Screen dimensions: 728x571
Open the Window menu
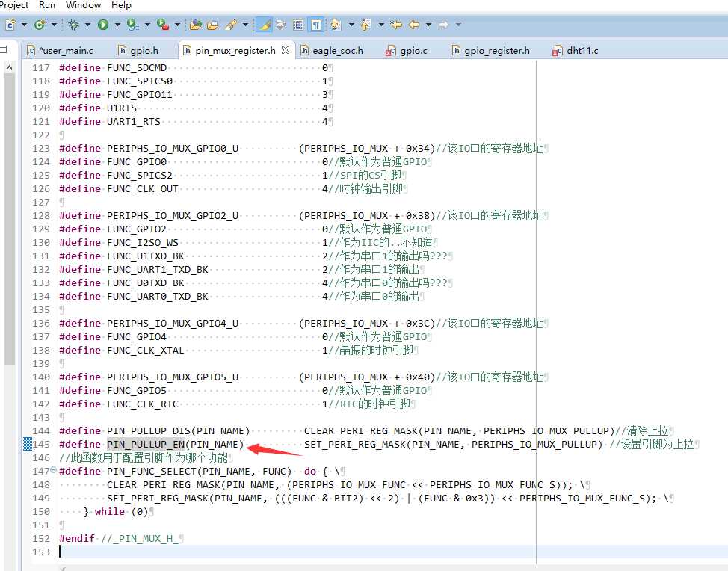pyautogui.click(x=83, y=5)
